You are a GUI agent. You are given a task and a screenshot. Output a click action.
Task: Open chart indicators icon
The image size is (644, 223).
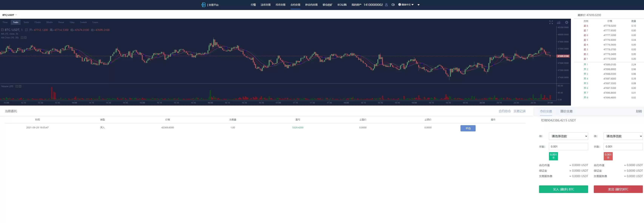tap(558, 22)
